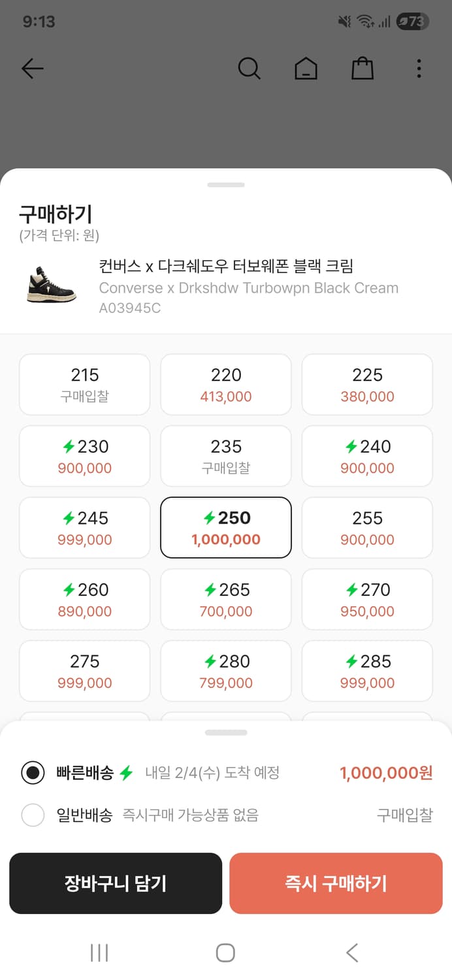The image size is (452, 980).
Task: Tap the home icon in the top bar
Action: tap(306, 68)
